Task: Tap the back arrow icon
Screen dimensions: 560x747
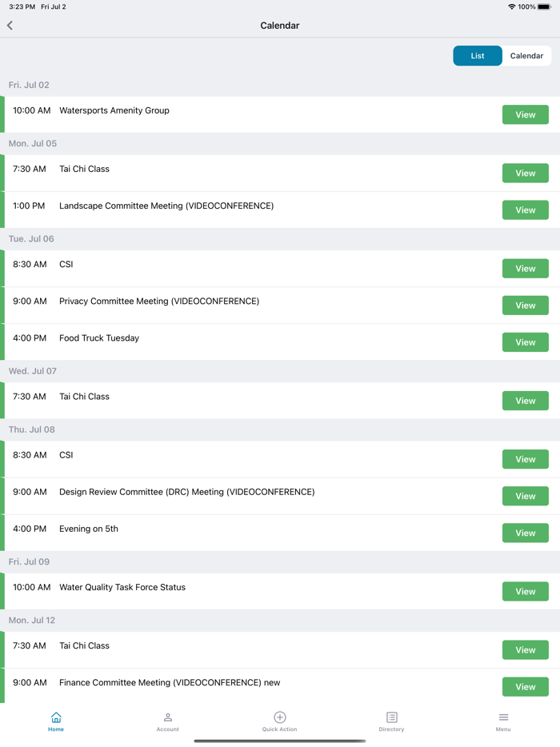Action: (10, 26)
